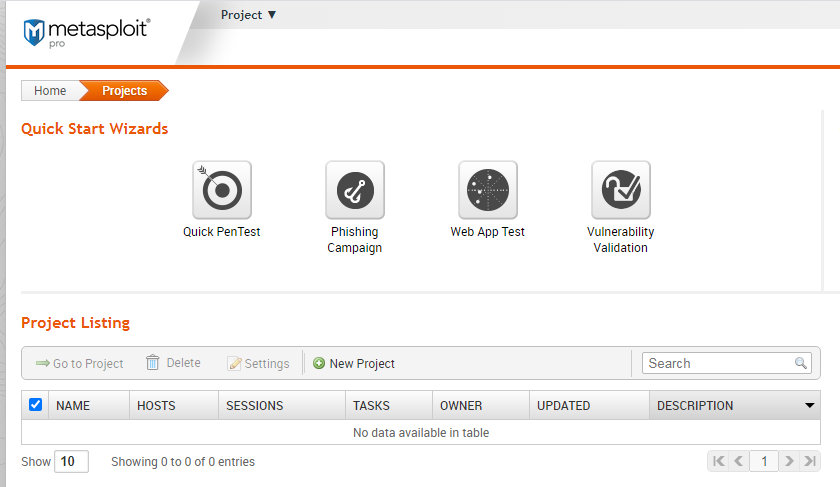The image size is (840, 487).
Task: Open the Vulnerability Validation wizard icon
Action: 621,190
